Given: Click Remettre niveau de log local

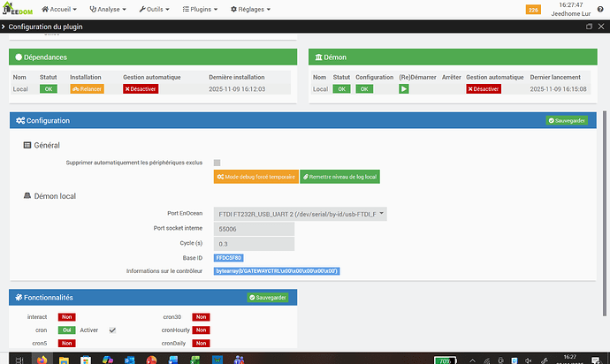Looking at the screenshot, I should [x=339, y=177].
